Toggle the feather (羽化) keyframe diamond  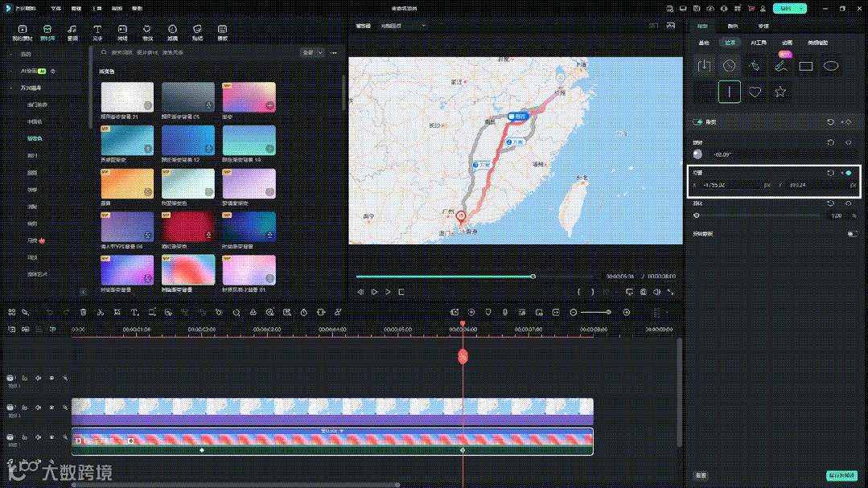[848, 203]
